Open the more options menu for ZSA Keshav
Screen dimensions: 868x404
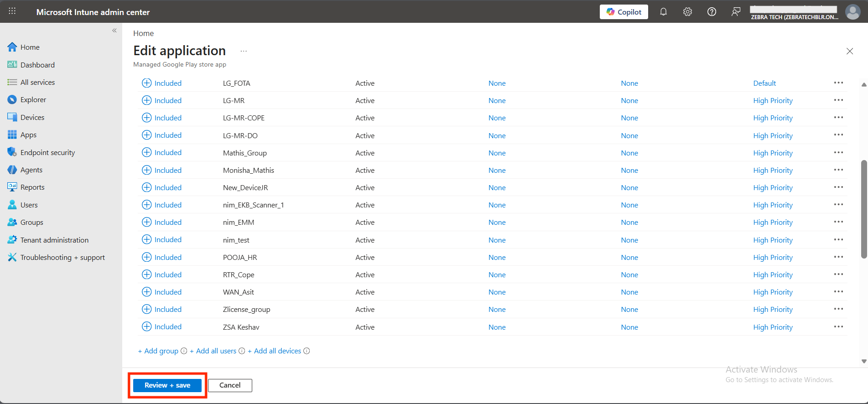838,326
